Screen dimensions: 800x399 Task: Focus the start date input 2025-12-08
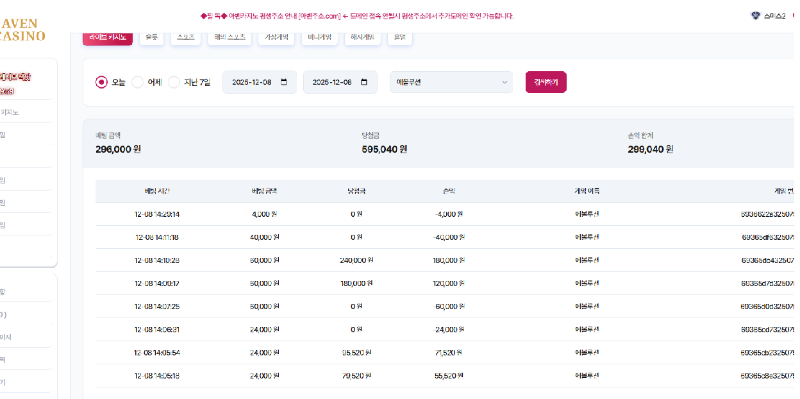click(x=259, y=82)
